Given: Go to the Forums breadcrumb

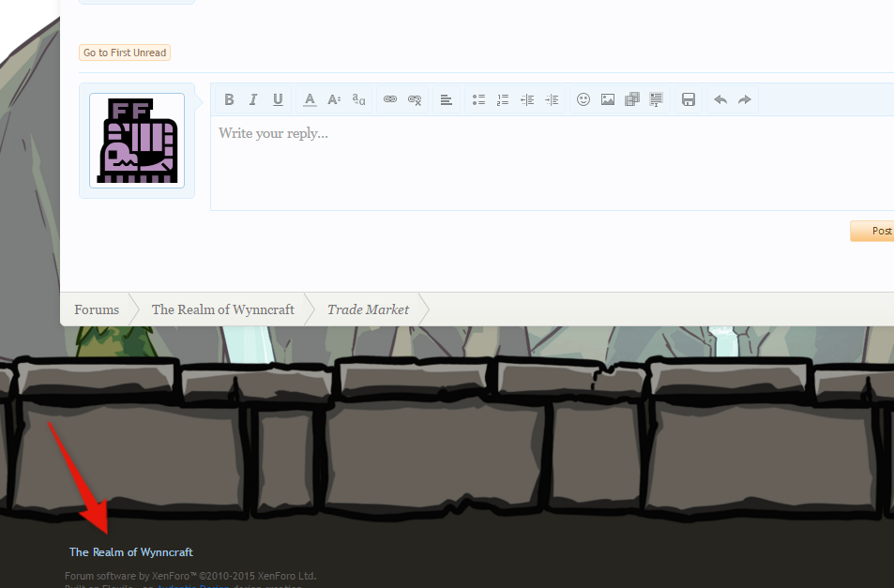Looking at the screenshot, I should 97,309.
